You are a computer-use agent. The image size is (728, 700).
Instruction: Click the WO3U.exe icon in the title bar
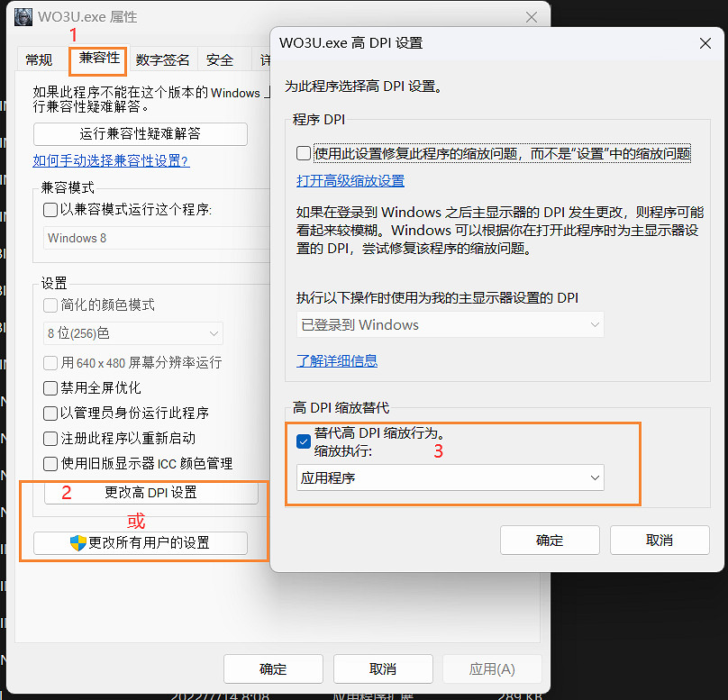click(x=23, y=17)
